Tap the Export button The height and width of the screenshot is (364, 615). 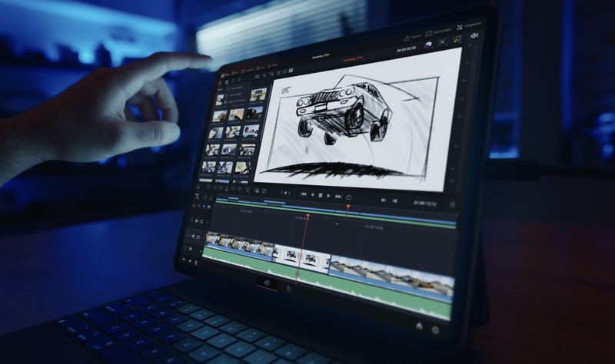(x=412, y=37)
